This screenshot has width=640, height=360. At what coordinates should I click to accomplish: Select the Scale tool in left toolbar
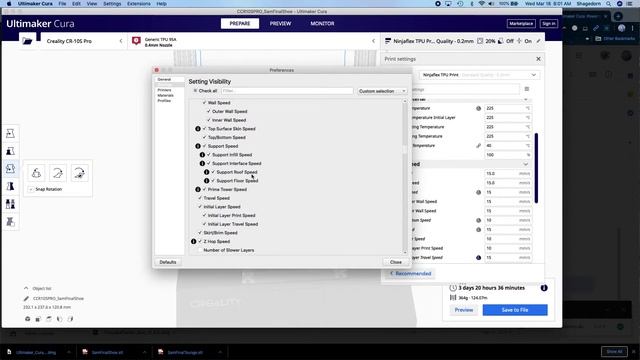pyautogui.click(x=10, y=151)
